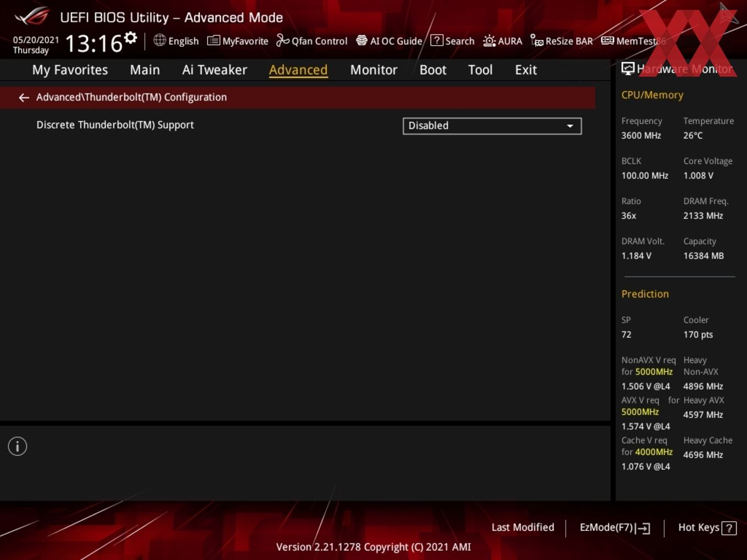The image size is (747, 560).
Task: Open the AURA lighting icon
Action: [489, 41]
